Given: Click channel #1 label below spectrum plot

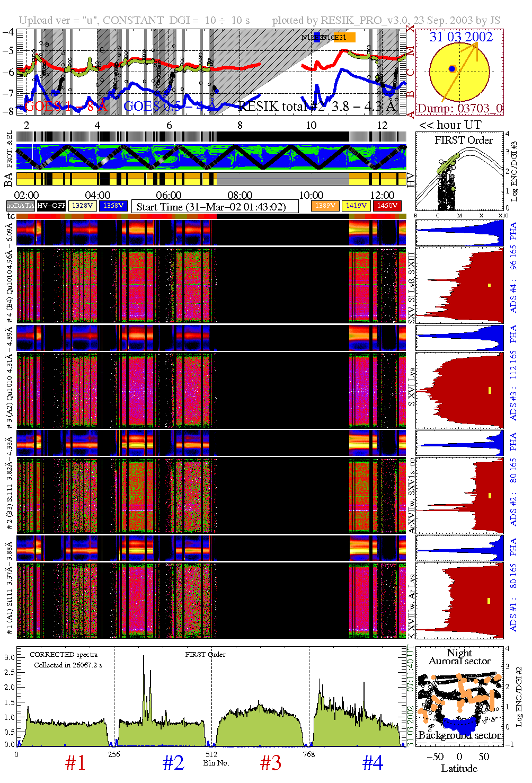Looking at the screenshot, I should point(75,763).
